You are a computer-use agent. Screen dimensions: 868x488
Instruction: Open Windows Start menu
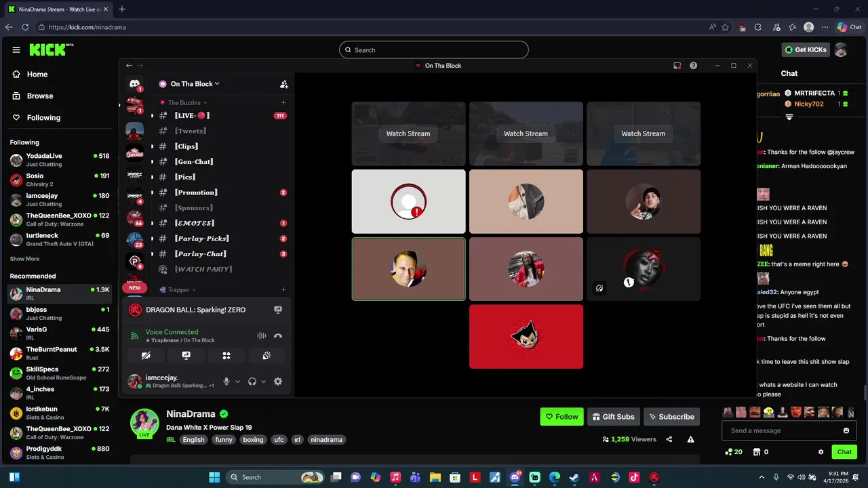click(214, 477)
